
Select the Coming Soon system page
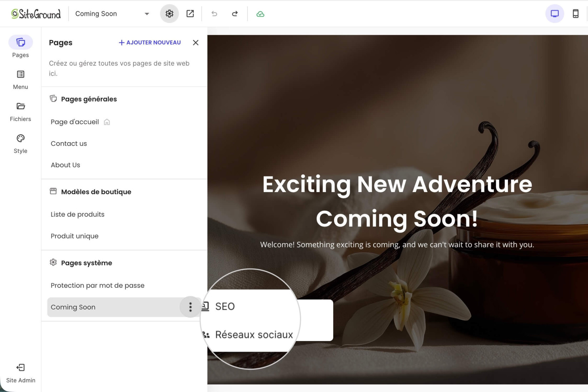click(x=114, y=307)
